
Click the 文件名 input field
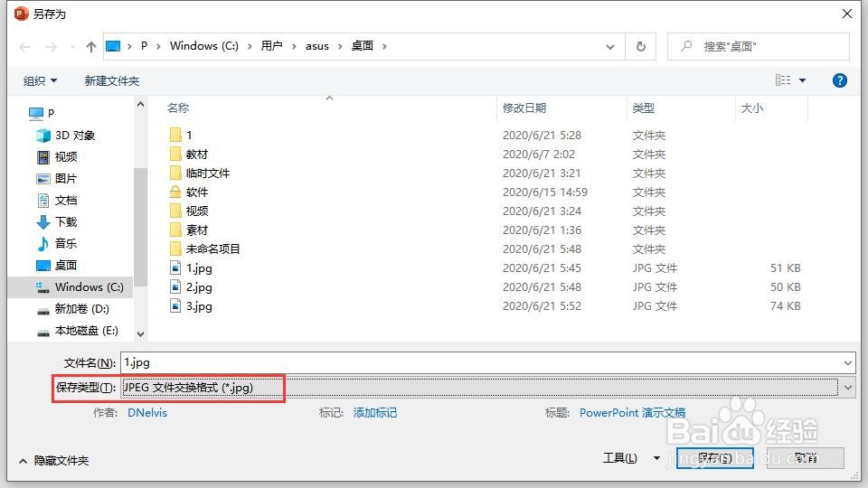[x=480, y=363]
